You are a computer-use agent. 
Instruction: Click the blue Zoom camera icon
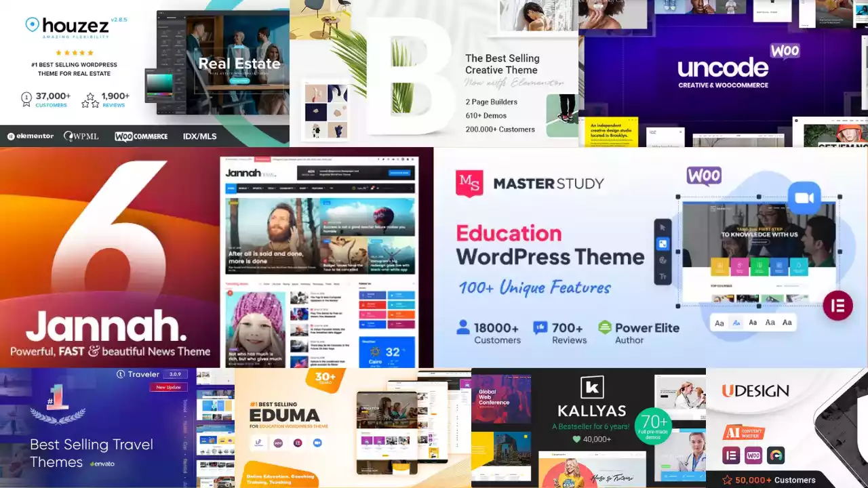pyautogui.click(x=804, y=198)
